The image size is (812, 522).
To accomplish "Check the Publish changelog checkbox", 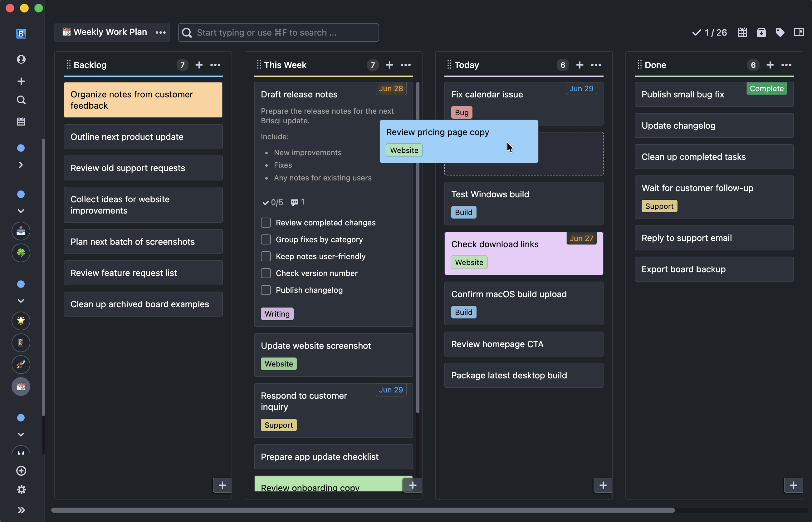I will 266,290.
